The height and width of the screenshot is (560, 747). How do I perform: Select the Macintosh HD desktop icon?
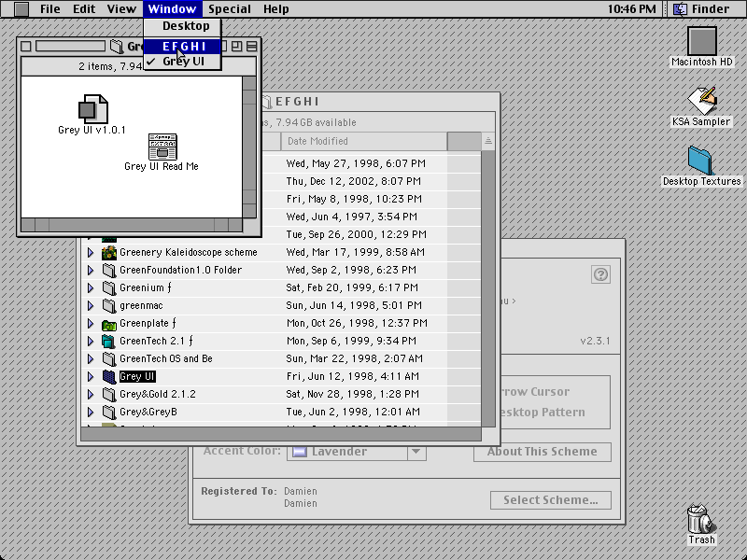[x=702, y=41]
